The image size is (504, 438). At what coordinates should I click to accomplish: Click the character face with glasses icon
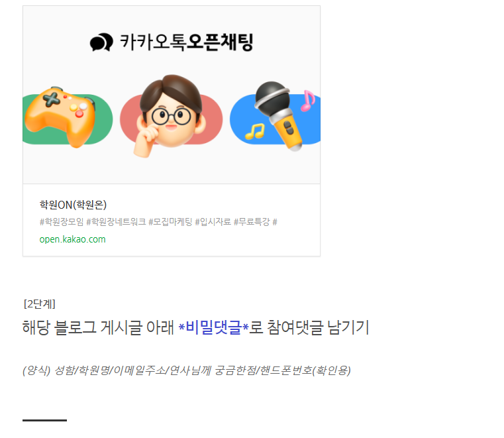pyautogui.click(x=169, y=116)
